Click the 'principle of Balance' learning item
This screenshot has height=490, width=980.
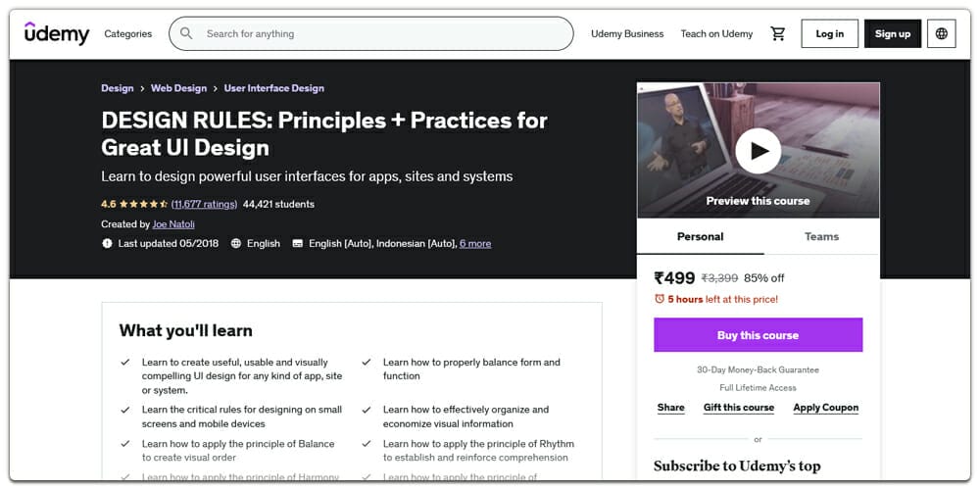coord(238,451)
